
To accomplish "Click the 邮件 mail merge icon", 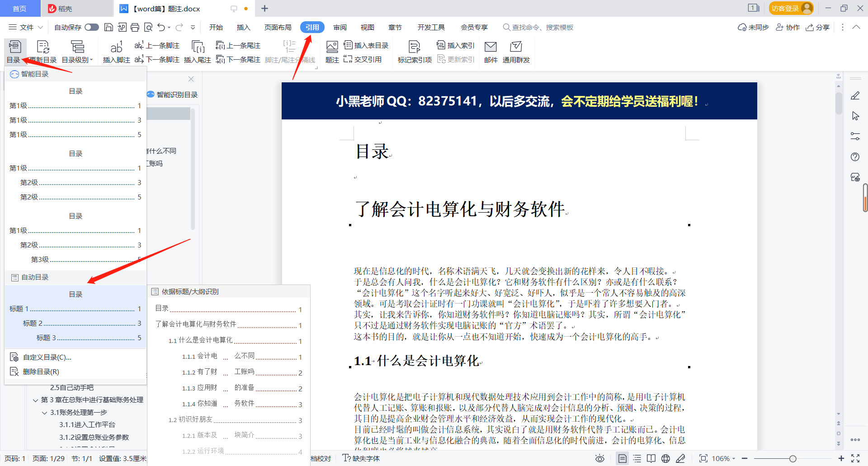I will [x=491, y=51].
